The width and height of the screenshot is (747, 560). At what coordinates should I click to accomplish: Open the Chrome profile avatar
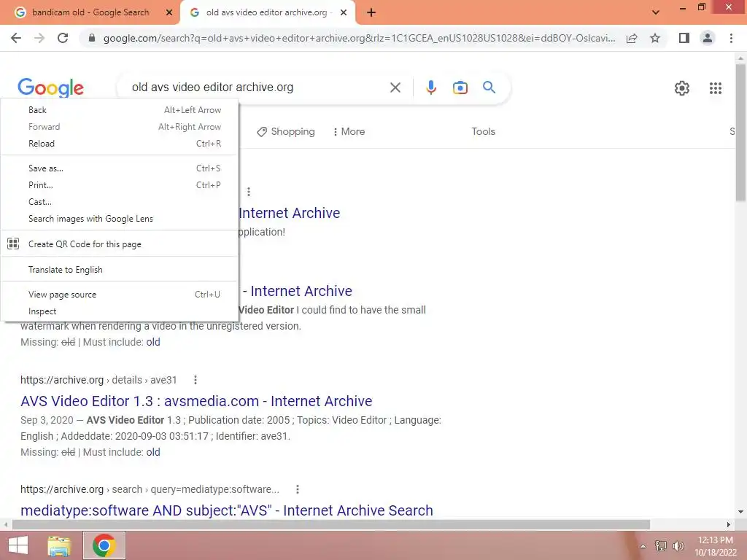[x=708, y=38]
